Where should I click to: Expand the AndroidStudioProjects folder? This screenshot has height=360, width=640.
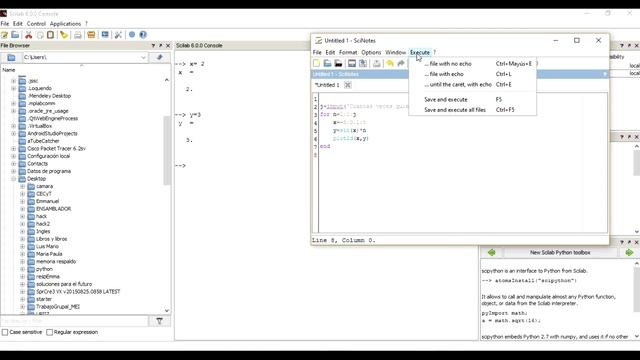coord(13,133)
